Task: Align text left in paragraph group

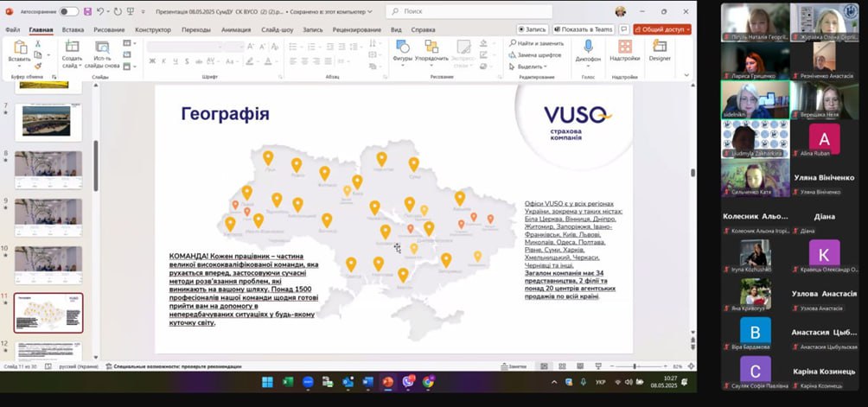Action: [x=293, y=61]
